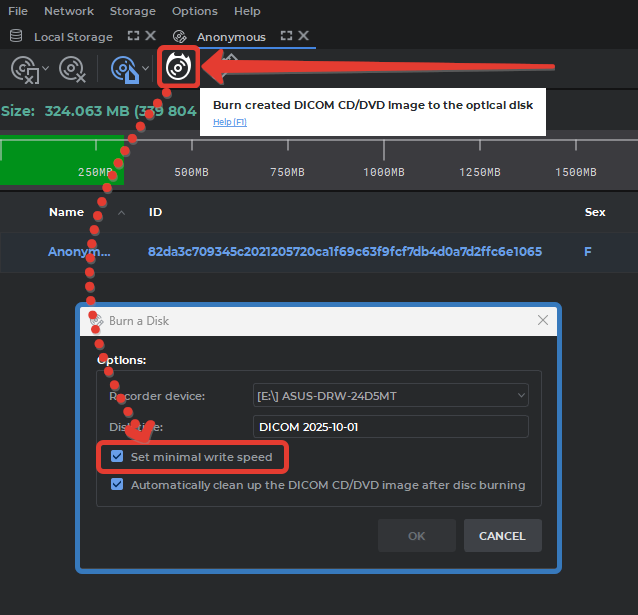Open dropdown arrow beside the first disc icon
The width and height of the screenshot is (638, 615).
tap(46, 69)
